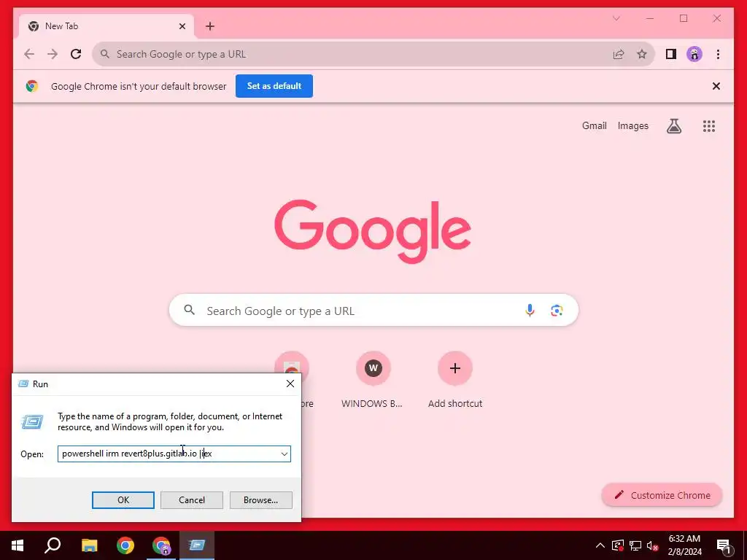Click the Chrome back arrow
747x560 pixels.
(29, 54)
